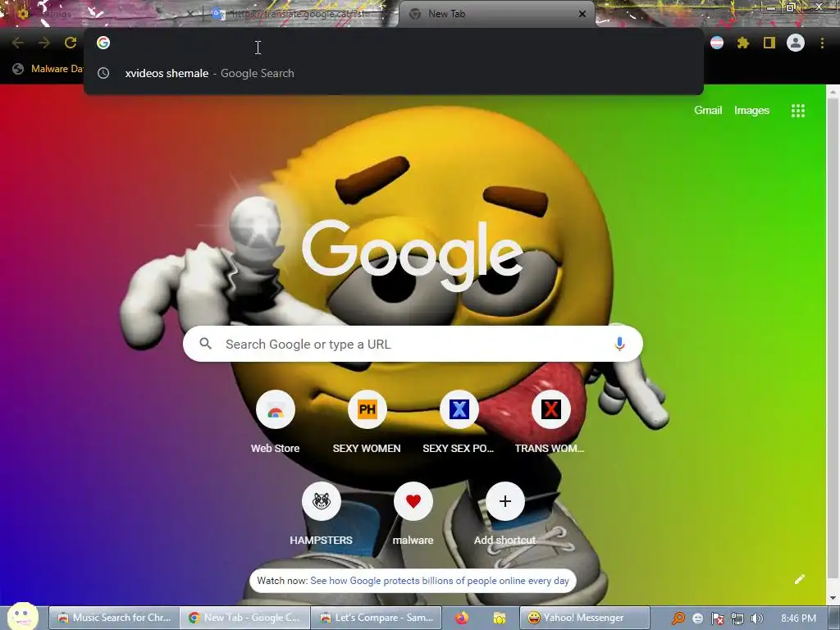840x630 pixels.
Task: Switch to Music Search taskbar window
Action: tap(114, 618)
